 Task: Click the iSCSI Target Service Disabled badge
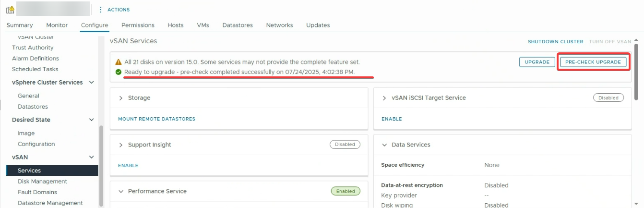click(608, 98)
